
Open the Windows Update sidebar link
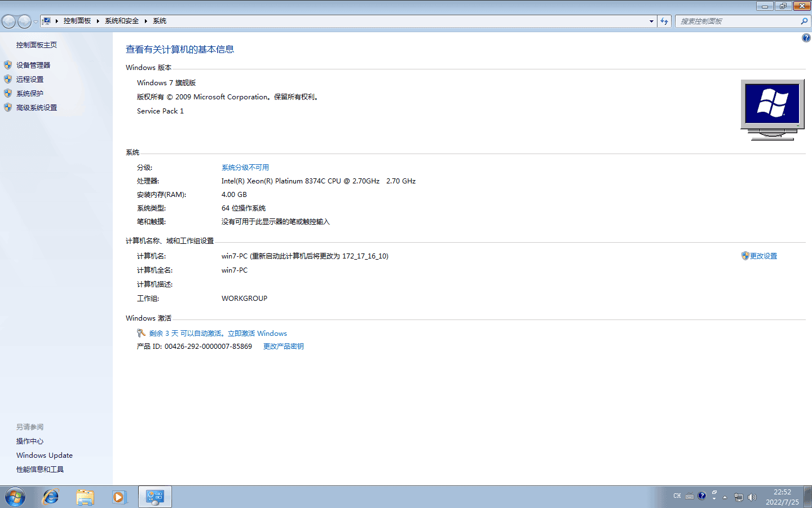tap(45, 456)
